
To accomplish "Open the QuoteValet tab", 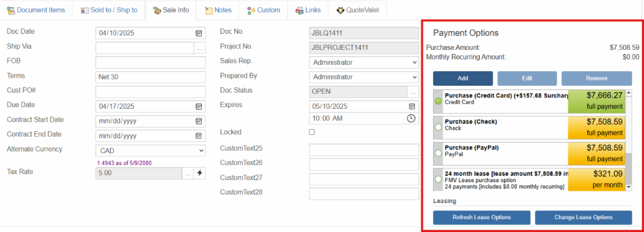I will [357, 10].
